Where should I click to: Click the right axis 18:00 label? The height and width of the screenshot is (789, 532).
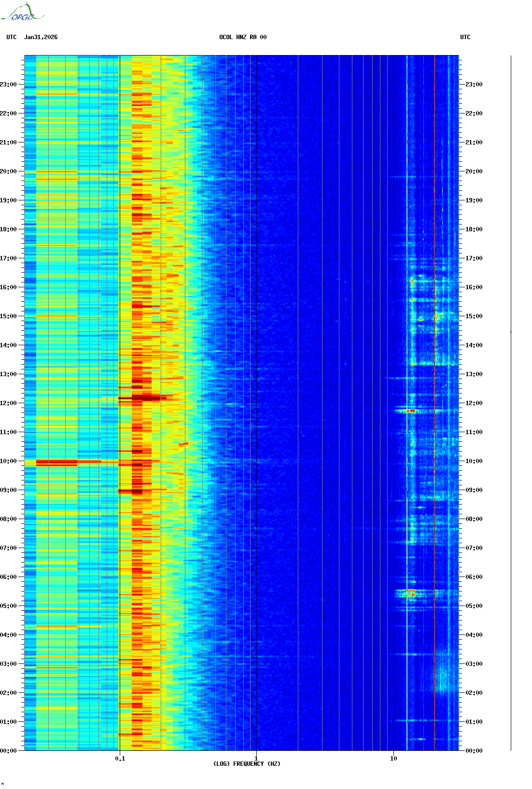pyautogui.click(x=474, y=229)
